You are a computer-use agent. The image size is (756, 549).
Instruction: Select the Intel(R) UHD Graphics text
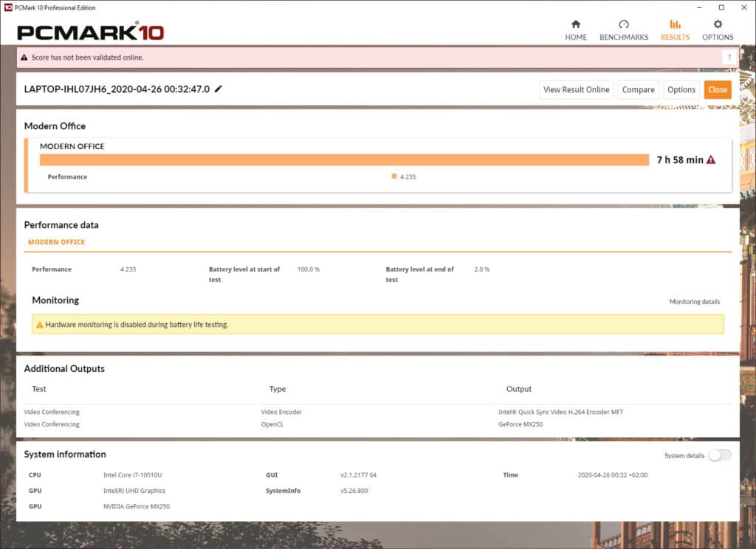point(134,491)
